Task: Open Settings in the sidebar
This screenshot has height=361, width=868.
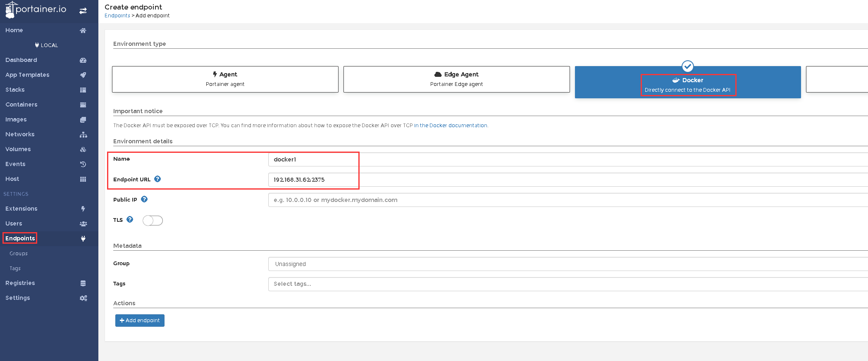Action: pyautogui.click(x=18, y=298)
